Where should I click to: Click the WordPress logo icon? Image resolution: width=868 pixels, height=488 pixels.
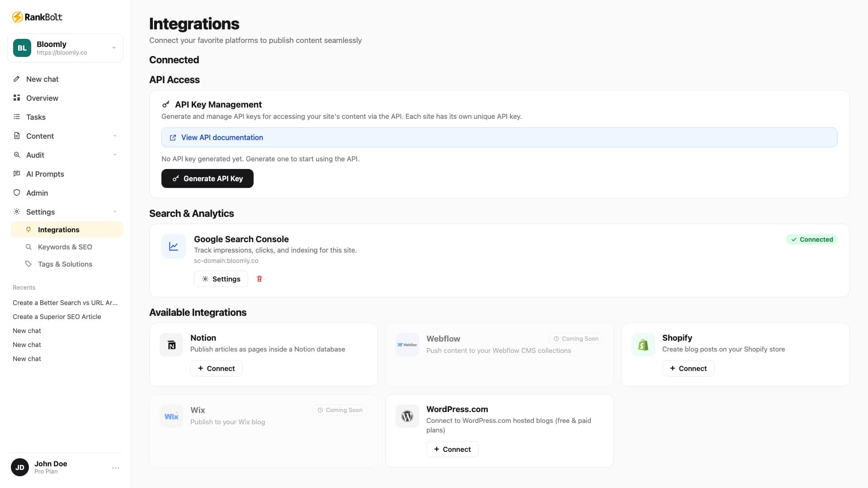407,417
